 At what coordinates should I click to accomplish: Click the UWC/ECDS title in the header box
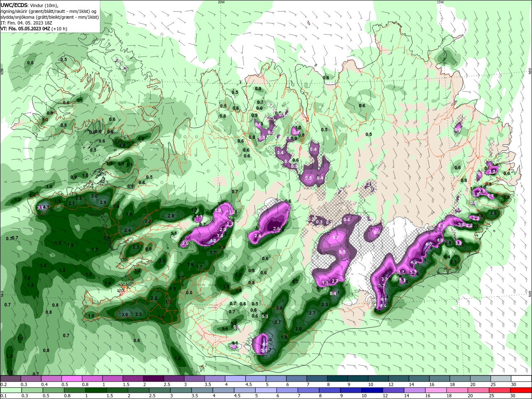tap(14, 5)
